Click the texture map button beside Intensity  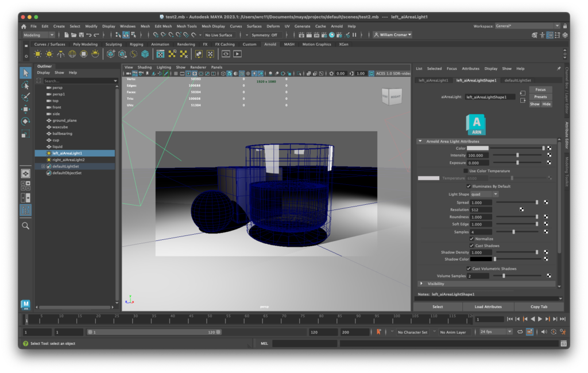pyautogui.click(x=548, y=155)
